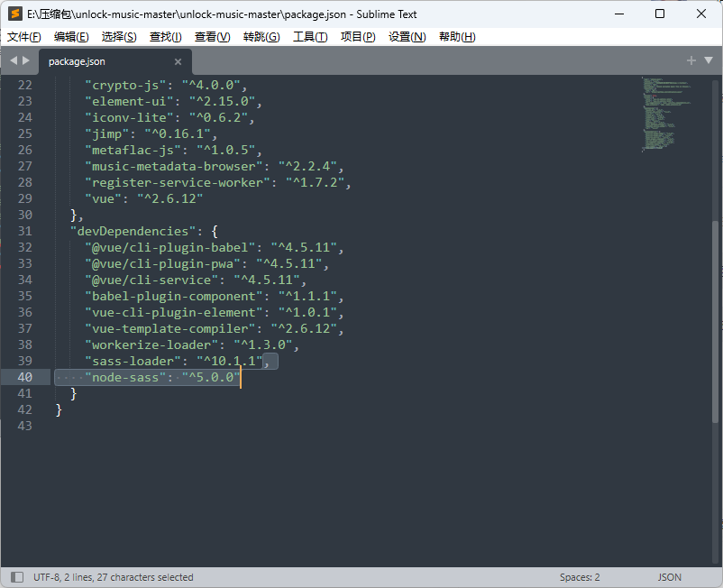723x588 pixels.
Task: Place cursor on "devDependencies" key
Action: 133,231
